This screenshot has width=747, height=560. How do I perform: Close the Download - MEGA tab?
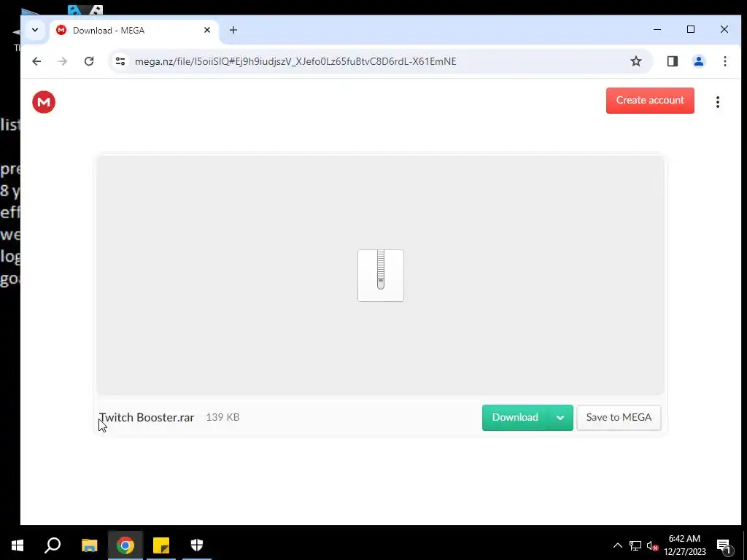pyautogui.click(x=207, y=30)
